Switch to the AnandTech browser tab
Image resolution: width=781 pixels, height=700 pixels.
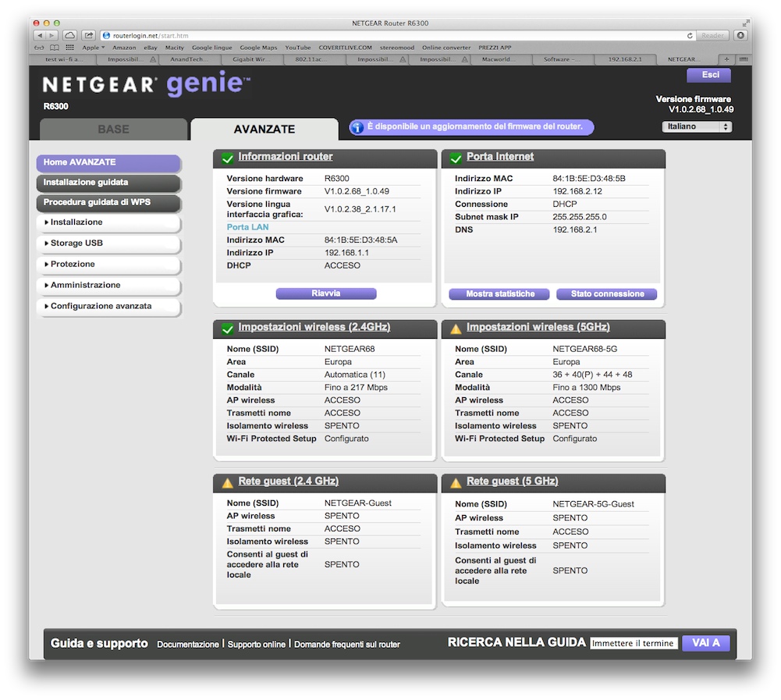click(x=190, y=59)
